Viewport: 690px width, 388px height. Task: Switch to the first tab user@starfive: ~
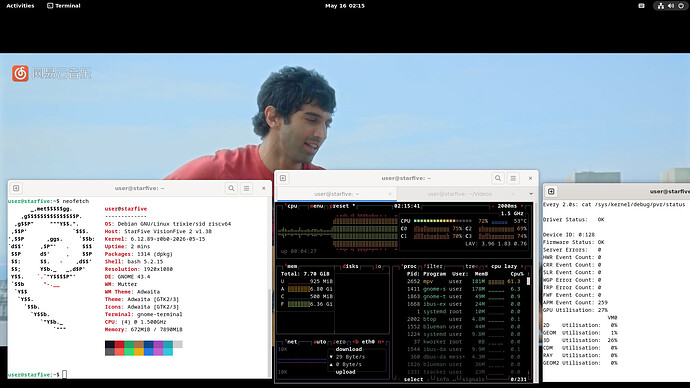(x=337, y=194)
